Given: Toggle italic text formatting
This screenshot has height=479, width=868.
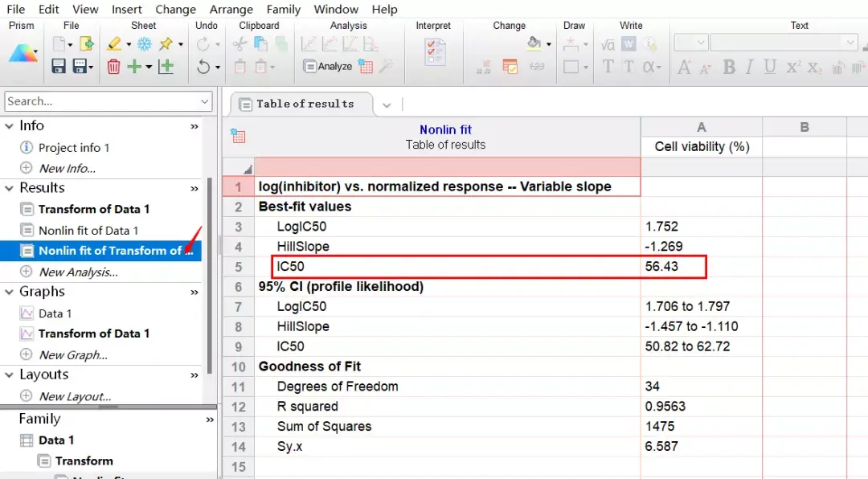Looking at the screenshot, I should pyautogui.click(x=749, y=67).
